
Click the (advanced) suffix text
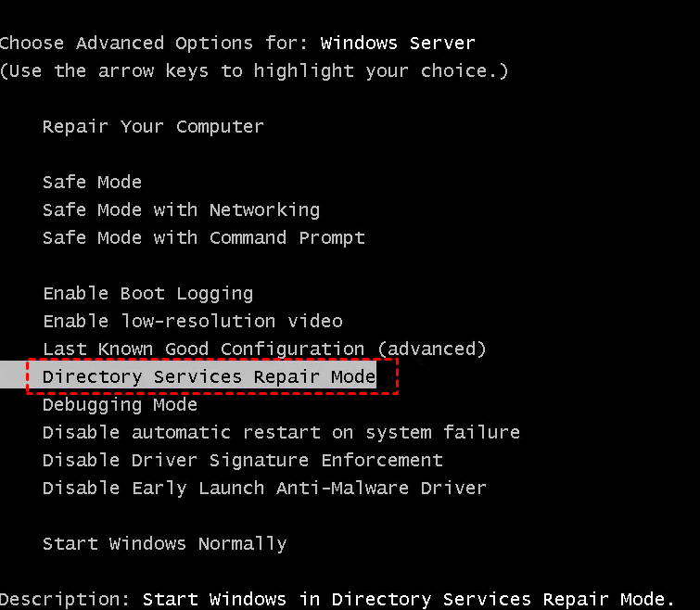pos(437,349)
